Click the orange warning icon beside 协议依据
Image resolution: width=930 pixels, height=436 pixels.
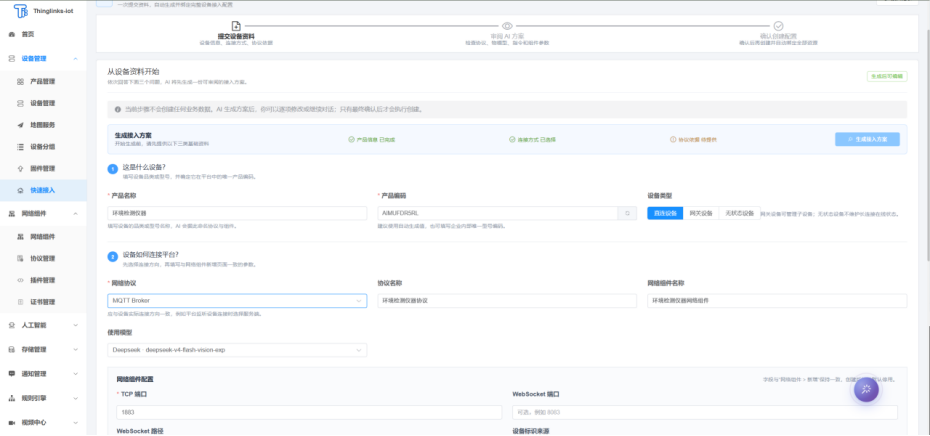[673, 139]
